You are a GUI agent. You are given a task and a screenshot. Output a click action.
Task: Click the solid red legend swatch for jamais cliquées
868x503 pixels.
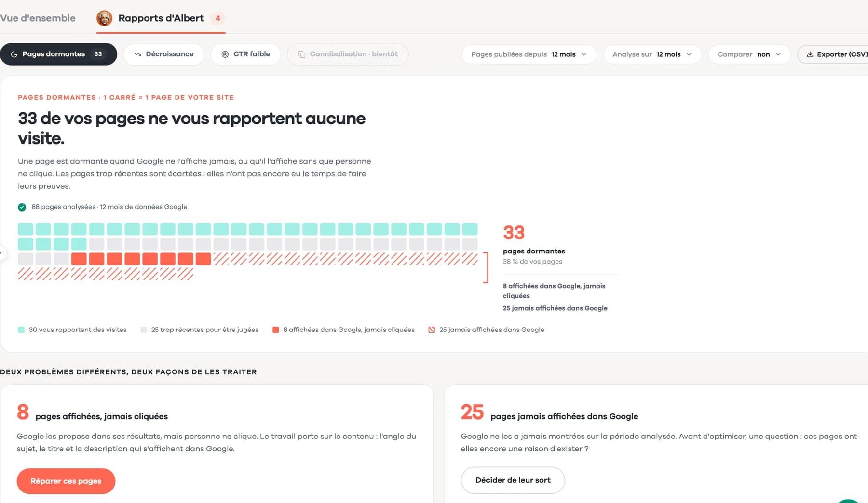coord(276,330)
